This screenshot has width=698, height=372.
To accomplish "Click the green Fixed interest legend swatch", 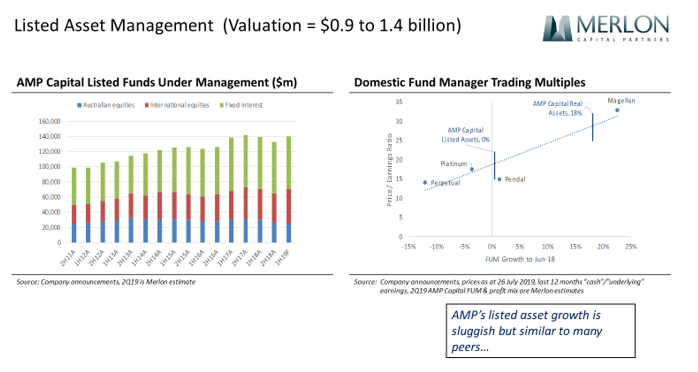I will coord(221,105).
